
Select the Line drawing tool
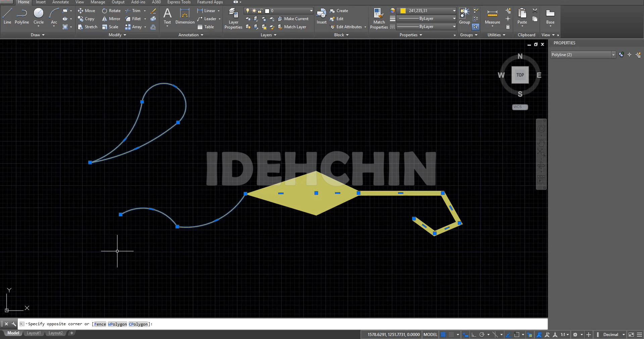click(x=7, y=16)
